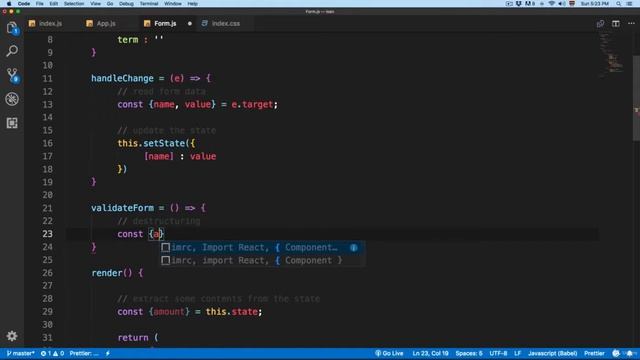Click the Ln 23, Col 19 cursor position
The width and height of the screenshot is (640, 360).
click(430, 353)
